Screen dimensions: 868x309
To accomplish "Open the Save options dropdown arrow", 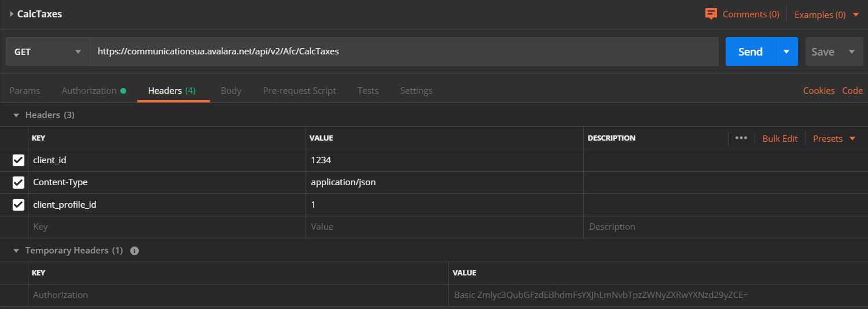I will point(851,51).
